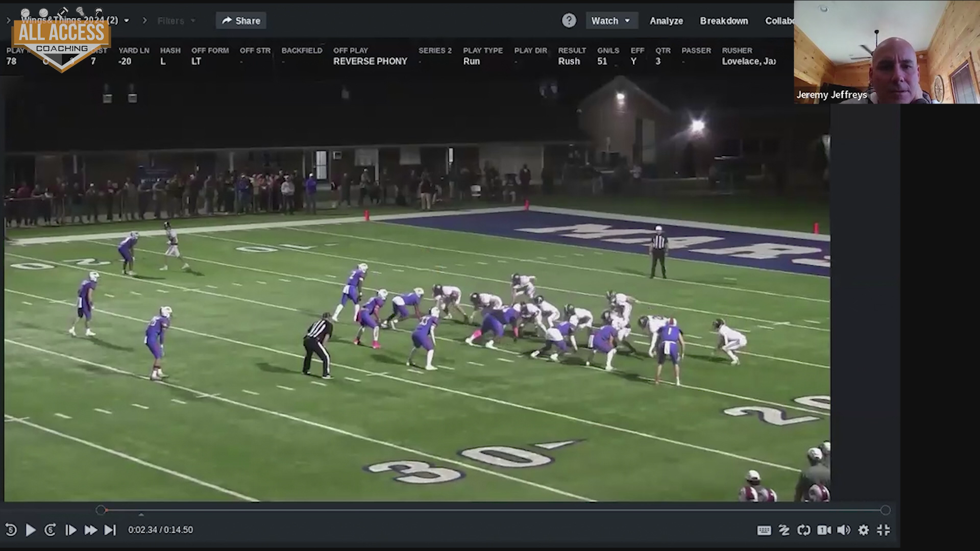Click the small triangle marker on the timeline

click(x=141, y=515)
